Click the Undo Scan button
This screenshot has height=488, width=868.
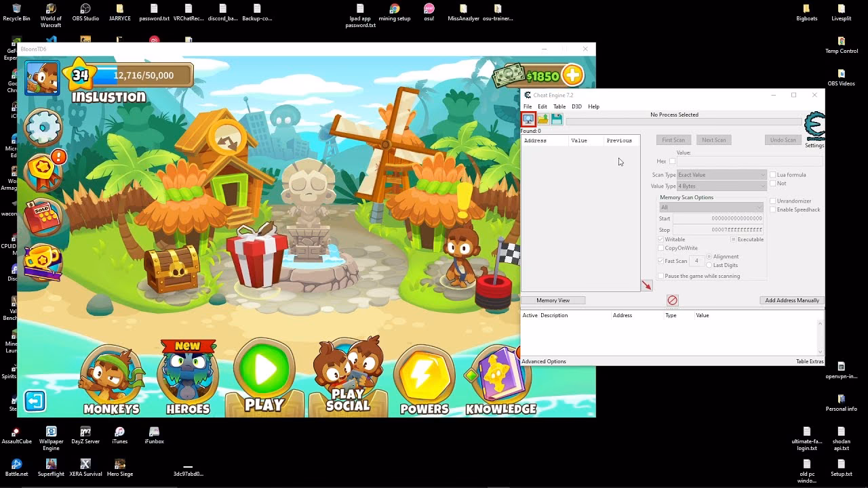783,140
